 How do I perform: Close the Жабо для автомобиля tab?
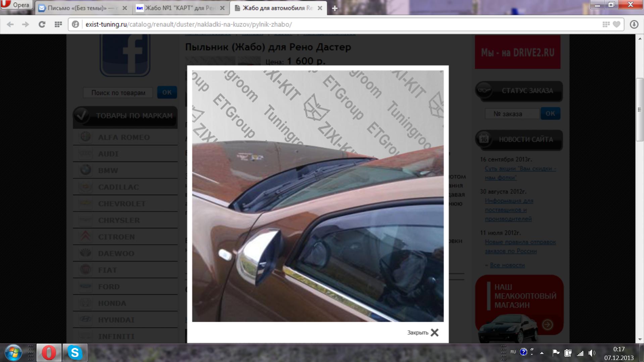pyautogui.click(x=320, y=8)
